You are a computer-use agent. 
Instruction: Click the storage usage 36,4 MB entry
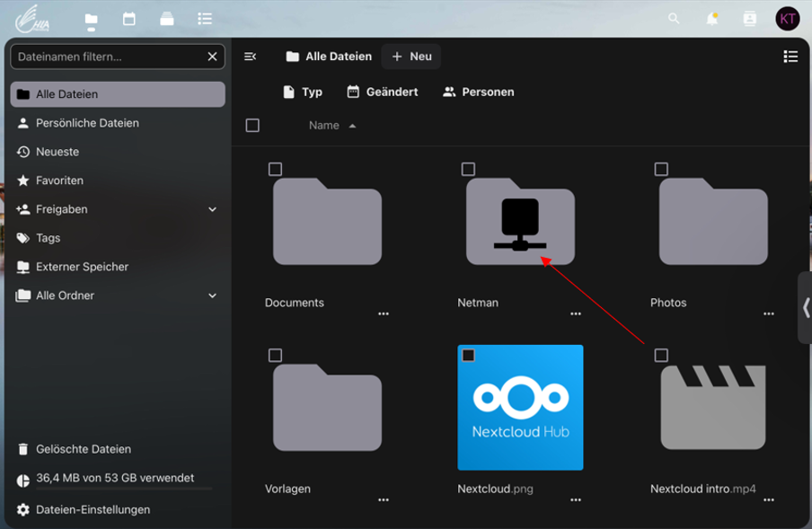118,480
